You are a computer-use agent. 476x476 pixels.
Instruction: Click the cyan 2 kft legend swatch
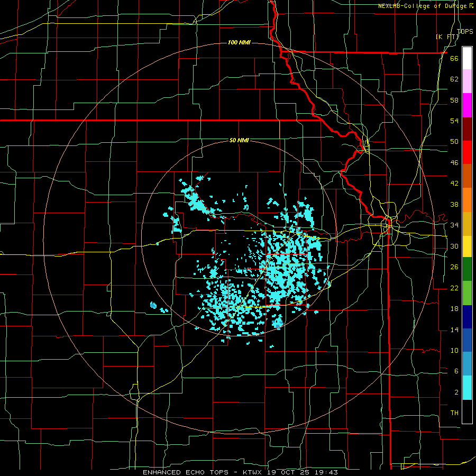point(467,388)
